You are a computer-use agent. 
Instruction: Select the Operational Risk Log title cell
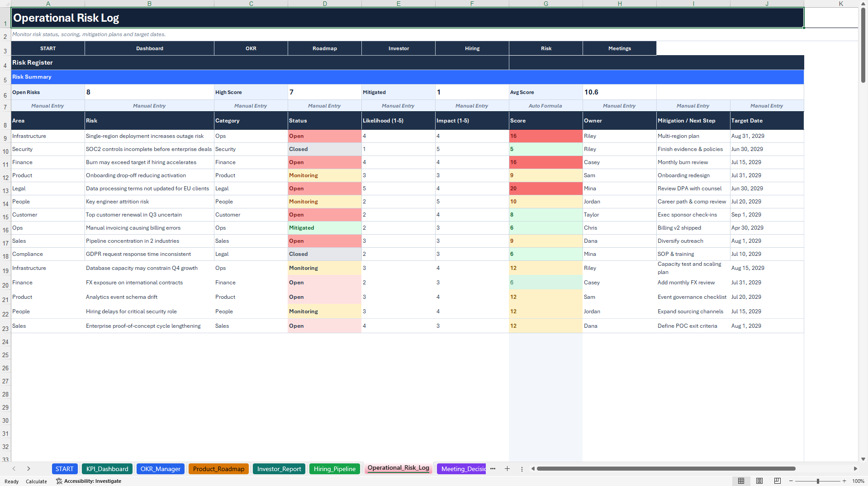408,18
